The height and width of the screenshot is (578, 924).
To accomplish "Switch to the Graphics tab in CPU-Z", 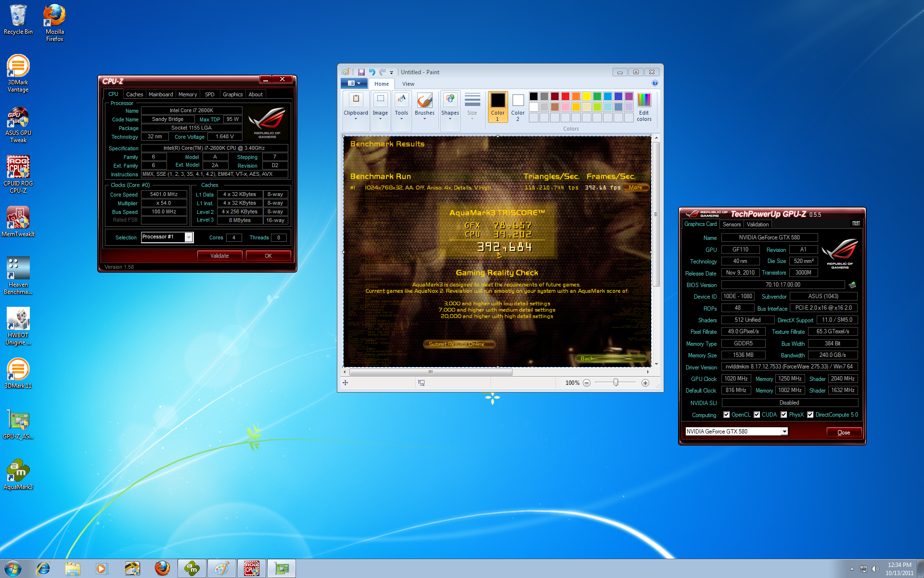I will coord(232,94).
